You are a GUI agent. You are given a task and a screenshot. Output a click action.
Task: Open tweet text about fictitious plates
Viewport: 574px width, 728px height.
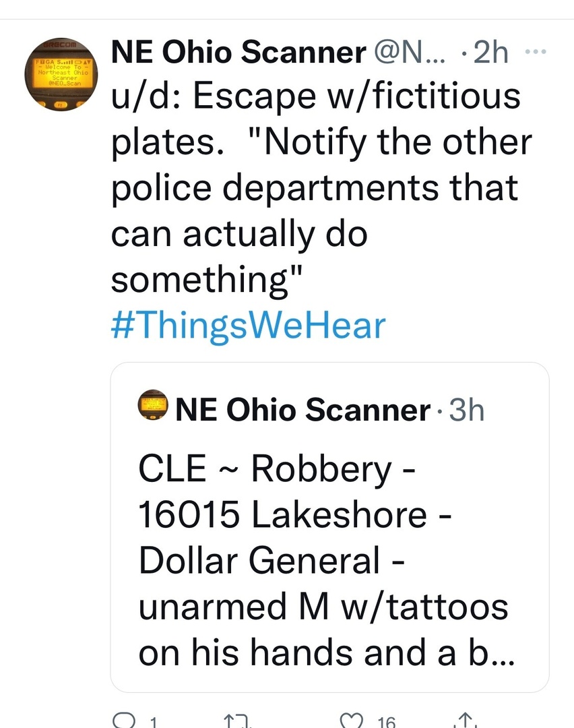point(321,188)
